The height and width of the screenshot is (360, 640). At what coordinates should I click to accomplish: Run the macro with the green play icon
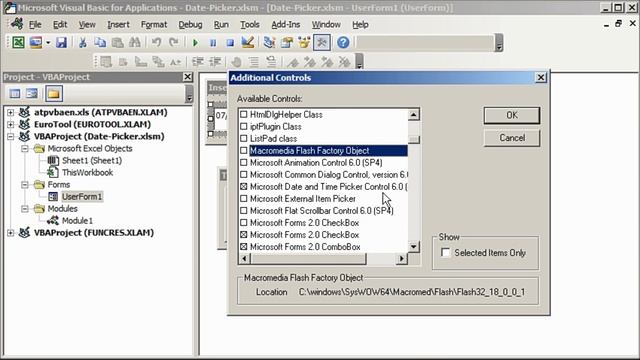pos(195,42)
